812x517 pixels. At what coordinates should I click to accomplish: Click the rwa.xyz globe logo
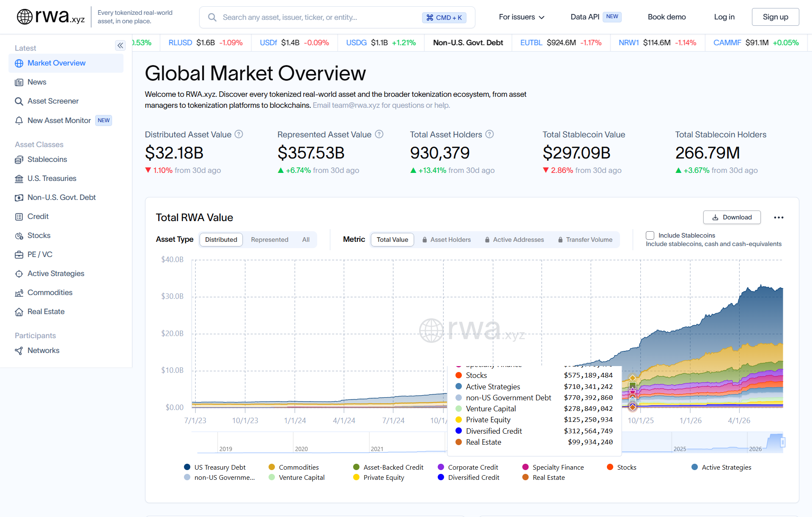[x=25, y=17]
